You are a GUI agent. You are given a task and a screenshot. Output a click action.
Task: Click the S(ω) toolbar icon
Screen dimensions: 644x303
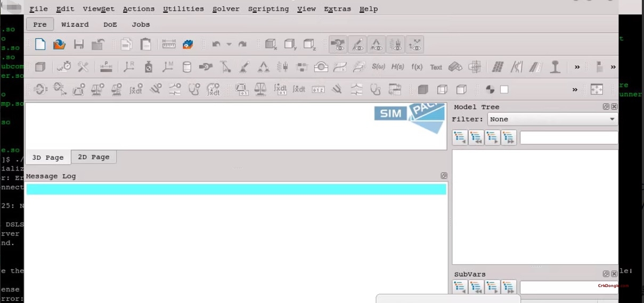click(x=378, y=67)
